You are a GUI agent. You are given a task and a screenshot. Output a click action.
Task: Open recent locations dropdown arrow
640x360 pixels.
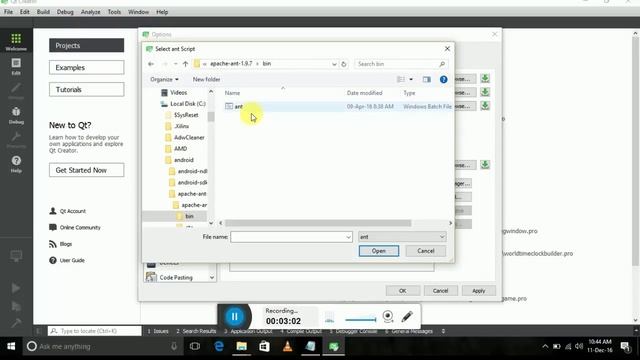[176, 64]
